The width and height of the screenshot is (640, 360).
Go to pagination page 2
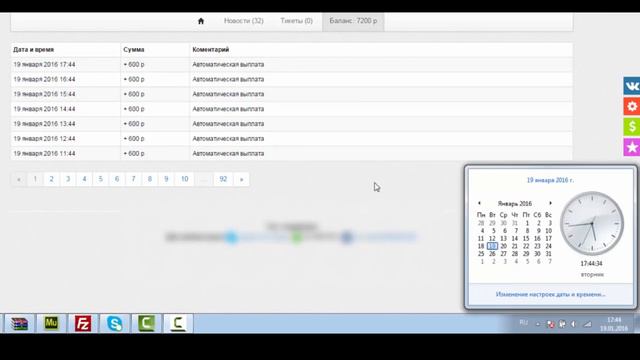(51, 179)
